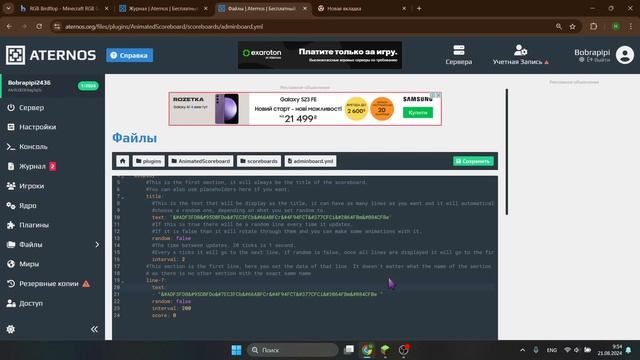This screenshot has width=640, height=360.
Task: Open Сервера in the top header
Action: 459,55
